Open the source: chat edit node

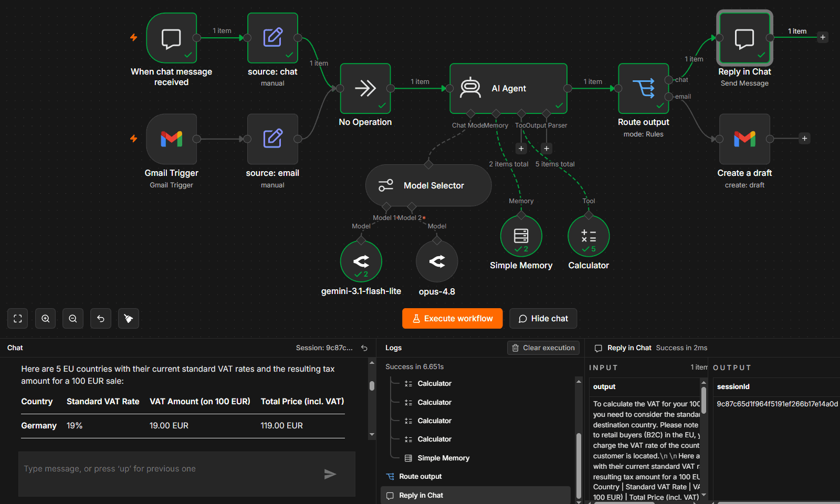(x=272, y=38)
